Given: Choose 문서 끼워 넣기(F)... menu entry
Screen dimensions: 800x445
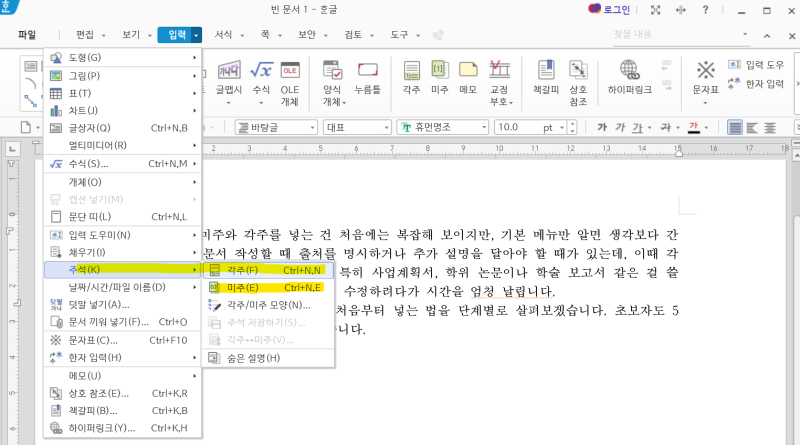Looking at the screenshot, I should (123, 322).
